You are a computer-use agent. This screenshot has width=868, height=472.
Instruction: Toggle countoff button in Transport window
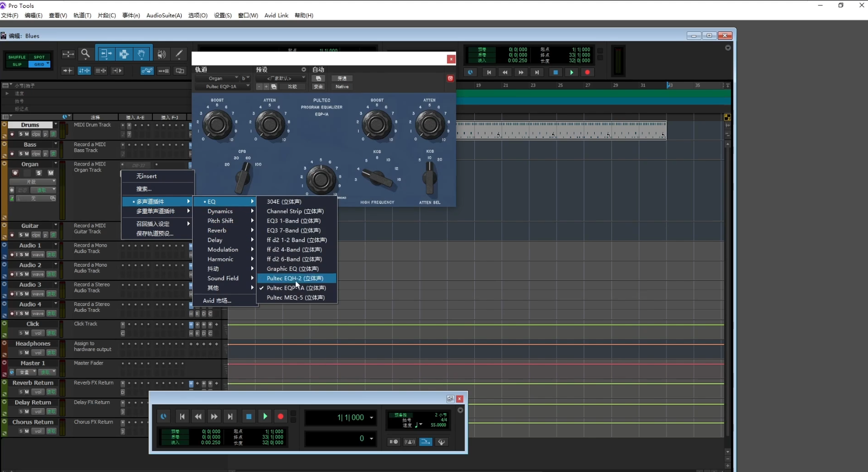(401, 415)
